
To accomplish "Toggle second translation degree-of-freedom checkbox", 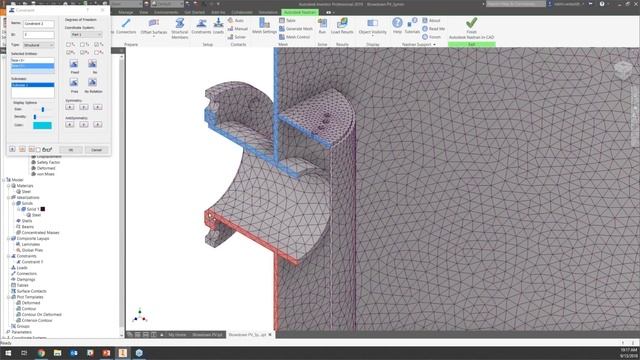I will [x=82, y=44].
